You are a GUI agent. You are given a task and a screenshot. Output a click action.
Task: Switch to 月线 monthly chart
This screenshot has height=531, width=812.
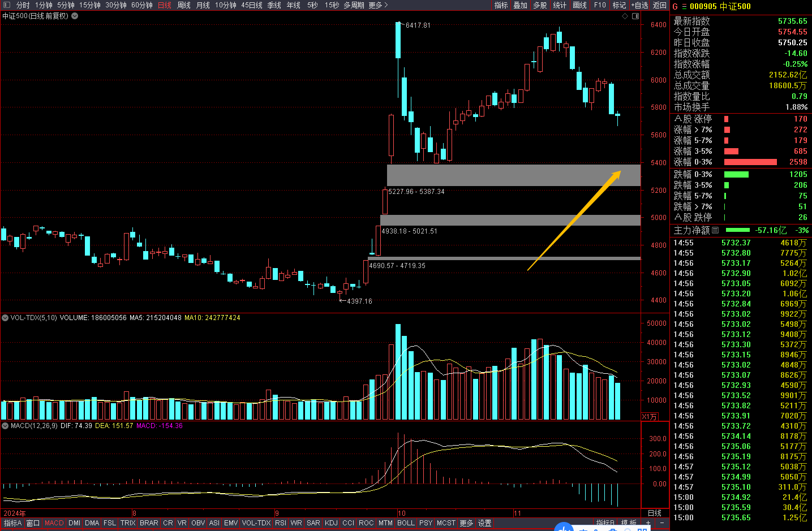[x=203, y=5]
